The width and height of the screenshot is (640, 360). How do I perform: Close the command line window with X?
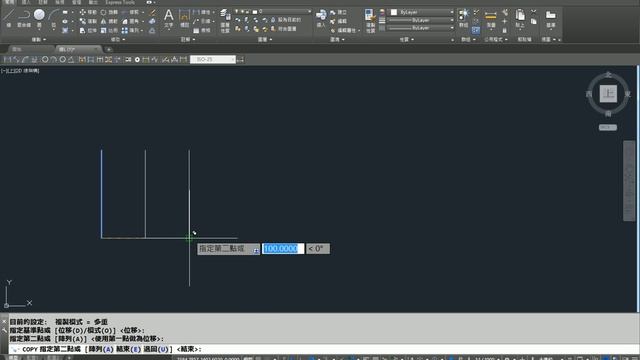click(4, 322)
